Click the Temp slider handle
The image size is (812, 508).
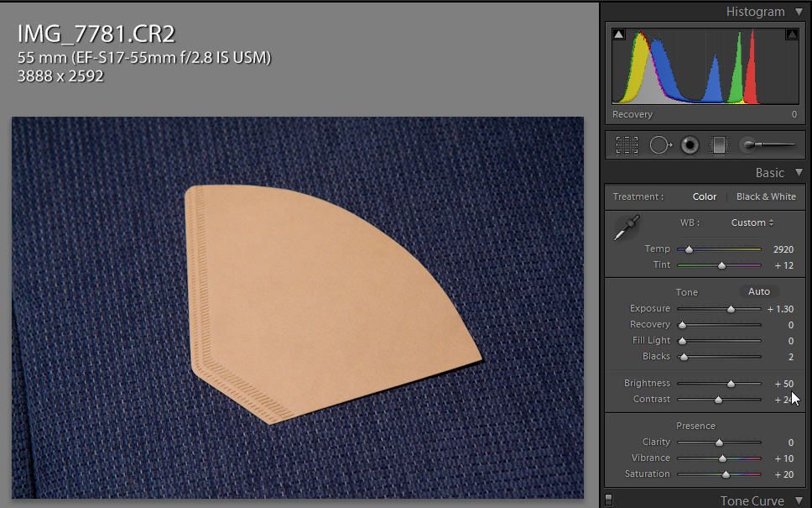pyautogui.click(x=689, y=249)
